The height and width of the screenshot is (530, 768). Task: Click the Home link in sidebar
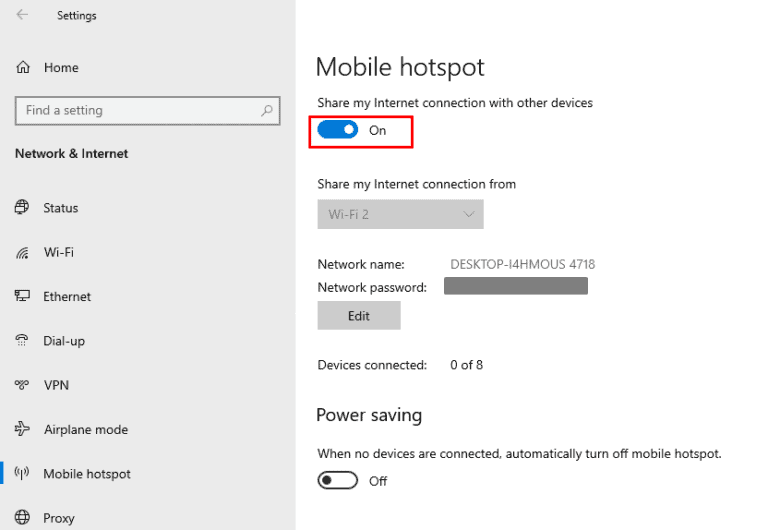point(61,67)
